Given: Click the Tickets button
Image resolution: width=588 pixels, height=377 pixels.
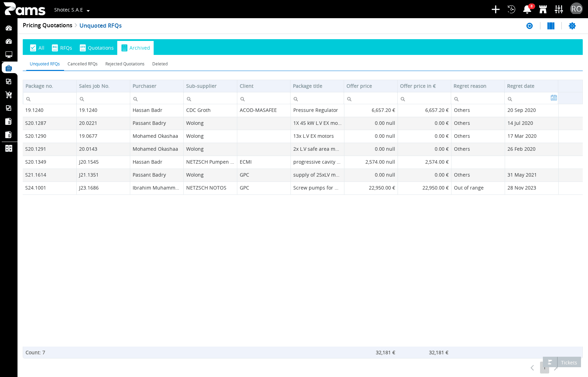Looking at the screenshot, I should [562, 362].
